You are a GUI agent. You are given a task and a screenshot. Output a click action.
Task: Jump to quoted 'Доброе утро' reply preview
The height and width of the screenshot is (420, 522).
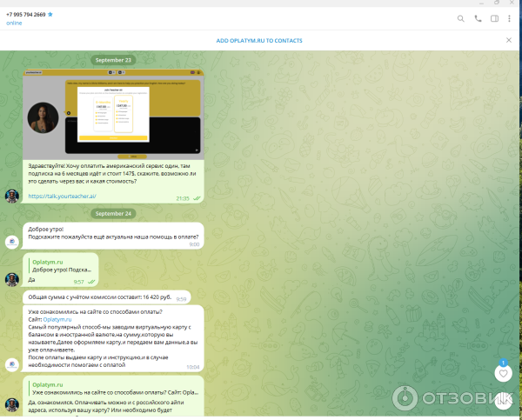[61, 265]
